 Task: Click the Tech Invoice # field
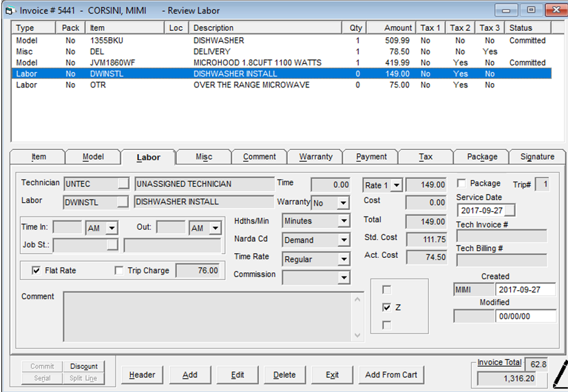point(502,236)
